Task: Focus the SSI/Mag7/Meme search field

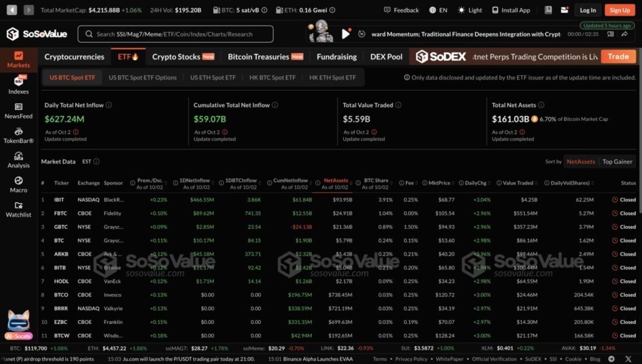Action: tap(176, 34)
